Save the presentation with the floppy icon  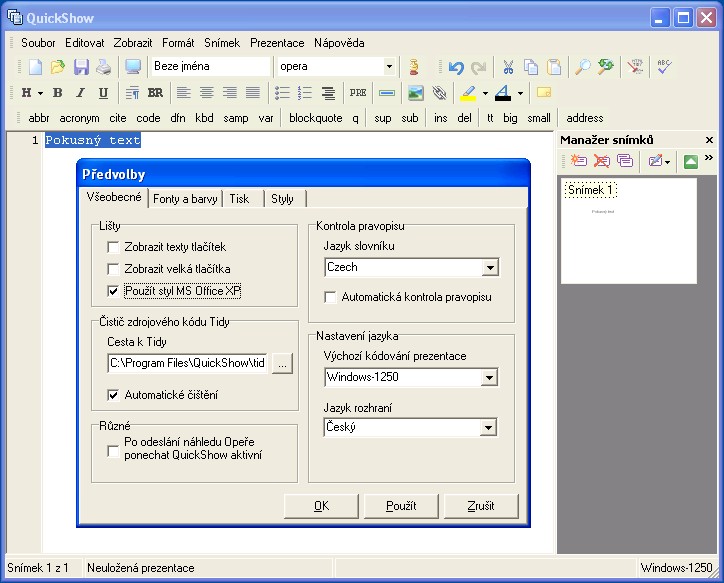(x=81, y=67)
